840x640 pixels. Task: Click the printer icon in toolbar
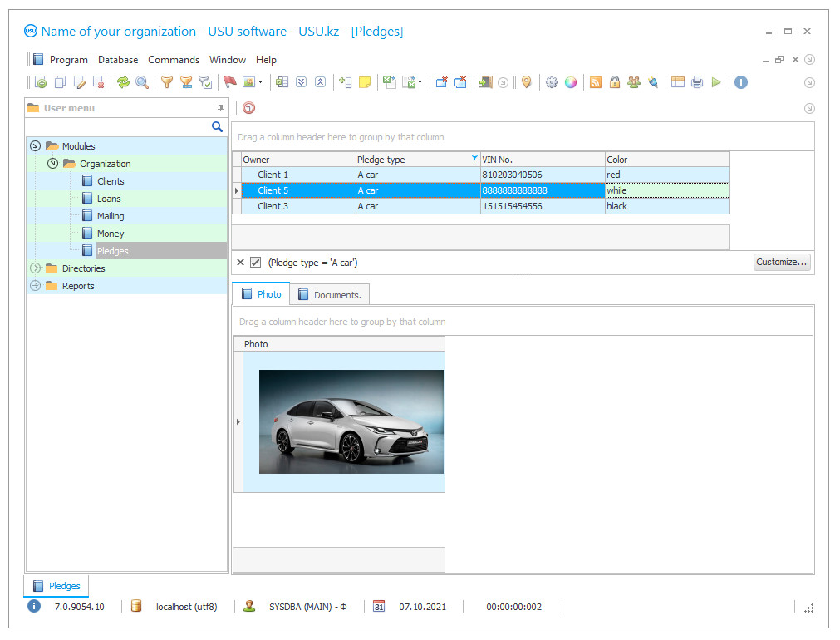click(697, 82)
